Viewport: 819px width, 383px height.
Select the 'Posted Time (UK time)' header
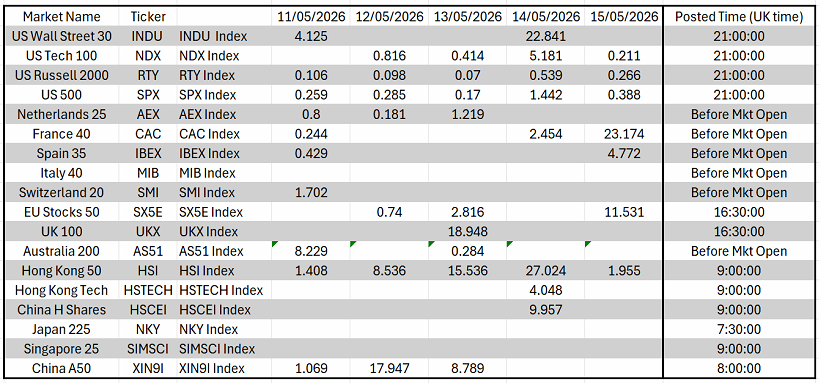click(x=739, y=17)
